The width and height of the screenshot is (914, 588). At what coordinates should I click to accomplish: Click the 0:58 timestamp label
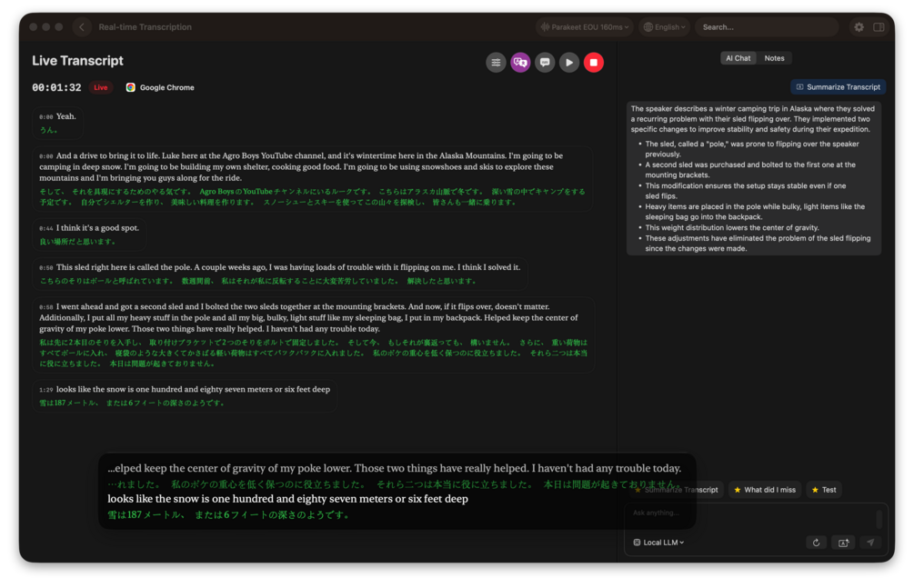click(x=46, y=306)
